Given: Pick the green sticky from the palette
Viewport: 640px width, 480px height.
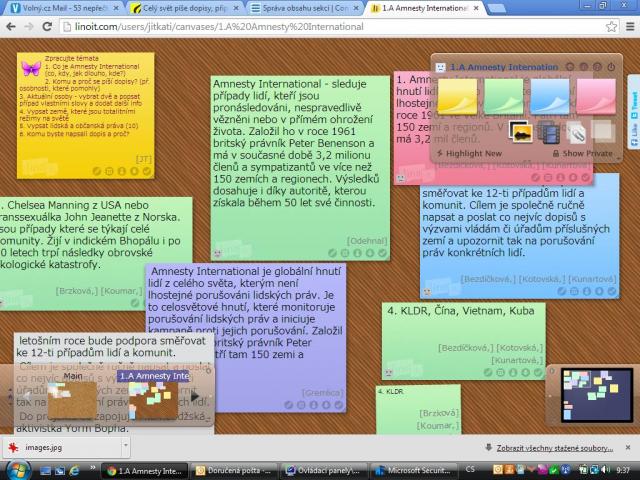Looking at the screenshot, I should [x=503, y=96].
